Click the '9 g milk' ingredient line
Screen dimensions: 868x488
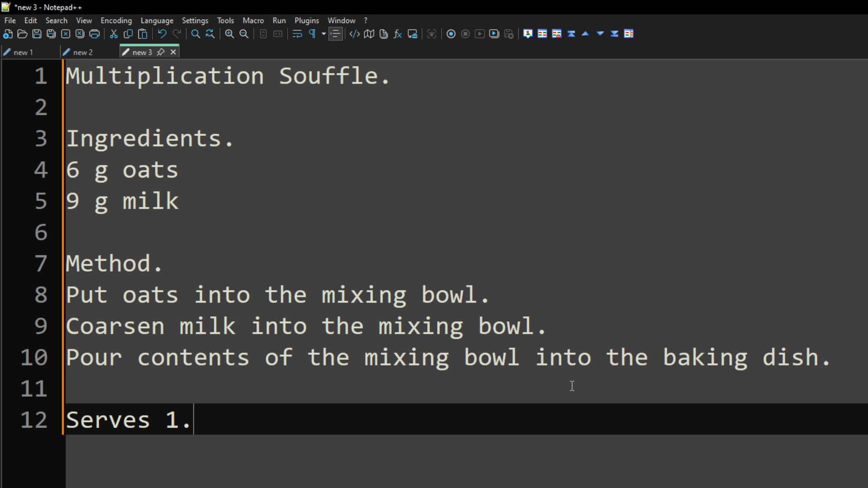coord(123,201)
